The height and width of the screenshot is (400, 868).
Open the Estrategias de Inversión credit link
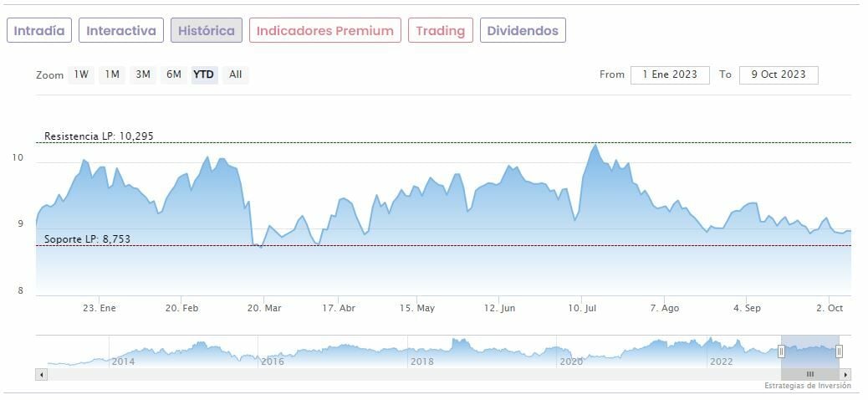(x=807, y=386)
